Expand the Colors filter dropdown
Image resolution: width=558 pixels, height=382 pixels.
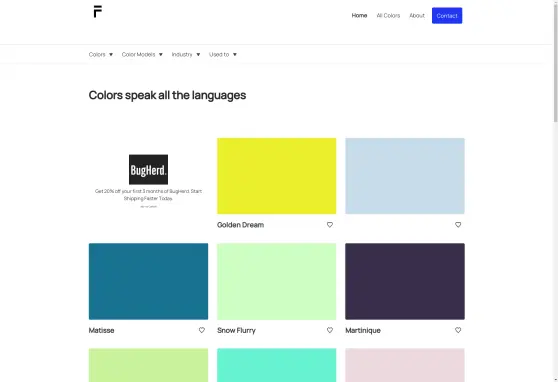click(101, 54)
